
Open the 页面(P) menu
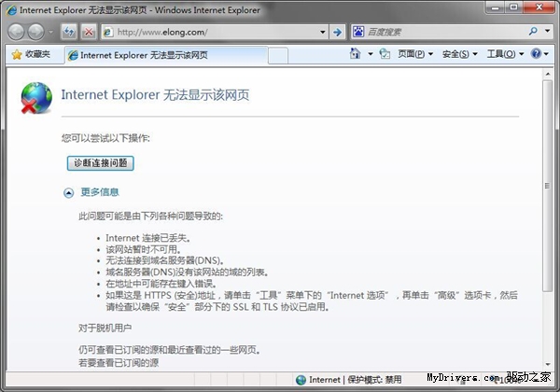(415, 54)
